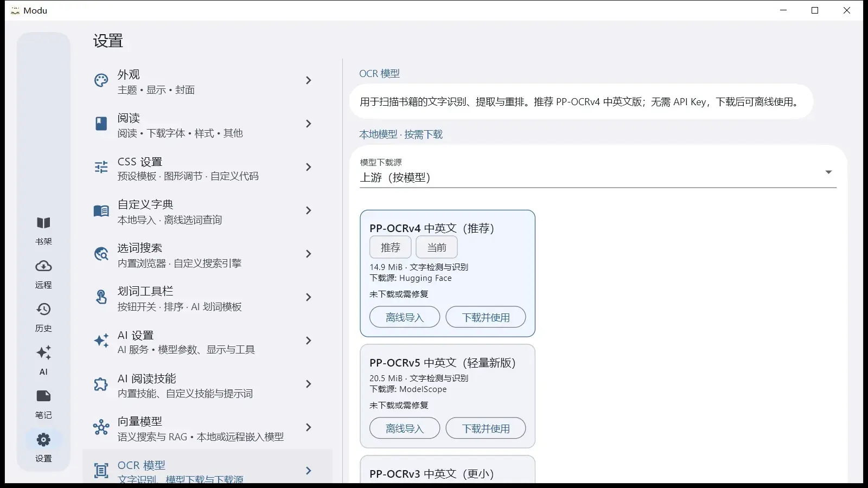868x488 pixels.
Task: Click the OCR 模型 scan icon
Action: pos(101,471)
